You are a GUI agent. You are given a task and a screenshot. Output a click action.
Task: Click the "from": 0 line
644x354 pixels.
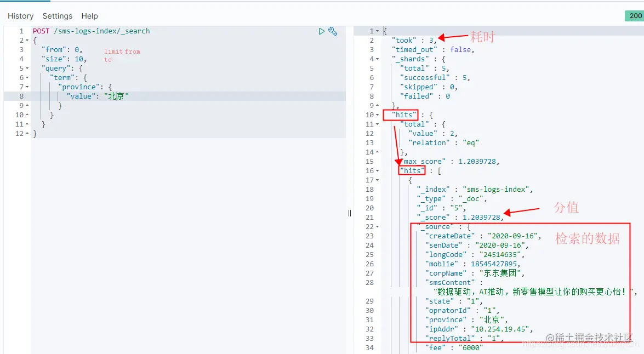coord(61,50)
